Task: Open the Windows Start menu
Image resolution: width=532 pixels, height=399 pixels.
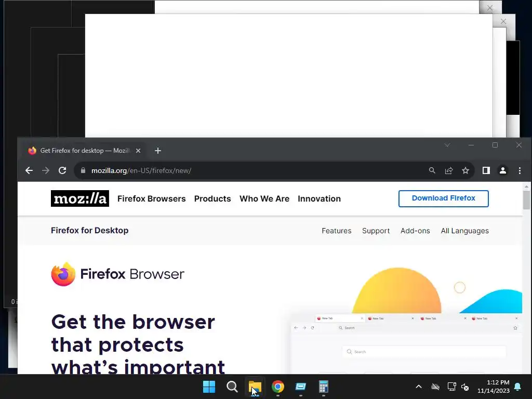Action: coord(209,387)
